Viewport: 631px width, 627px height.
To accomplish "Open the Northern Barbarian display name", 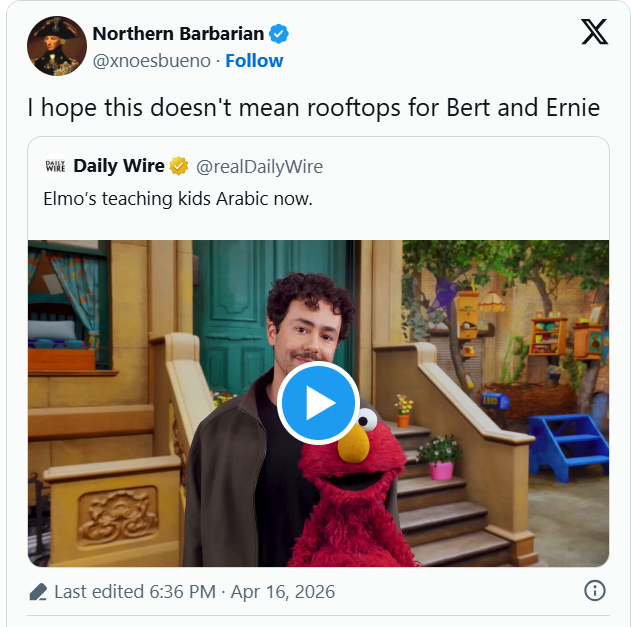I will coord(178,34).
